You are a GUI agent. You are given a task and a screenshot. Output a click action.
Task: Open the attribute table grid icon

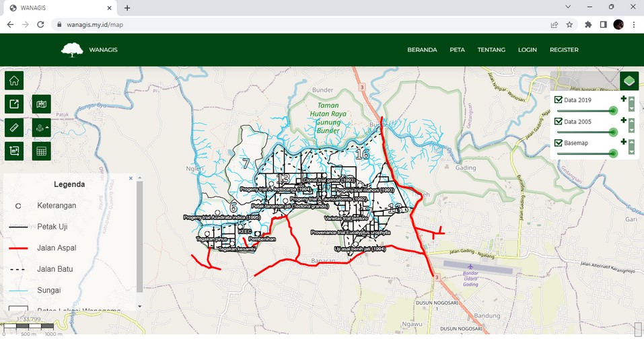pos(42,151)
